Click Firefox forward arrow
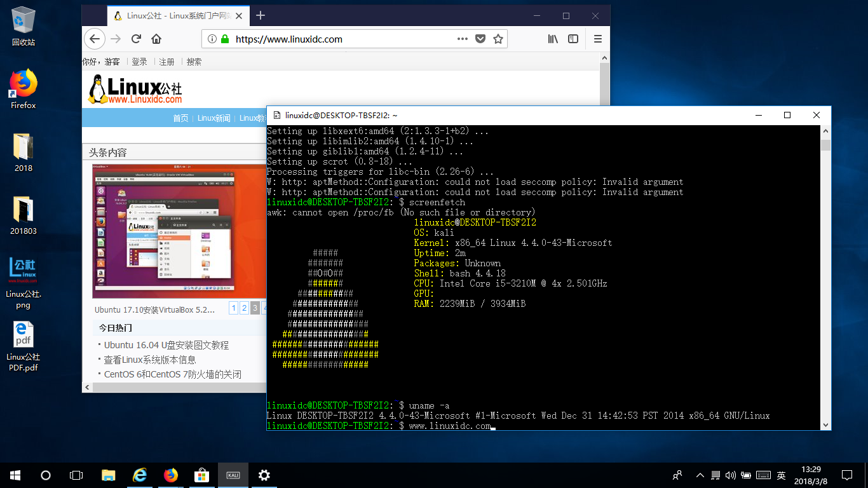Viewport: 868px width, 488px height. pos(116,39)
